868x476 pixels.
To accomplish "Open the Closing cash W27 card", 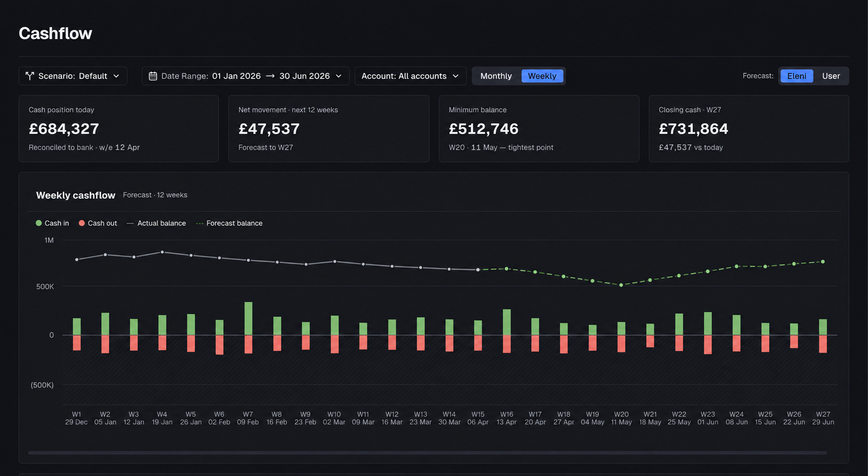I will [x=749, y=129].
